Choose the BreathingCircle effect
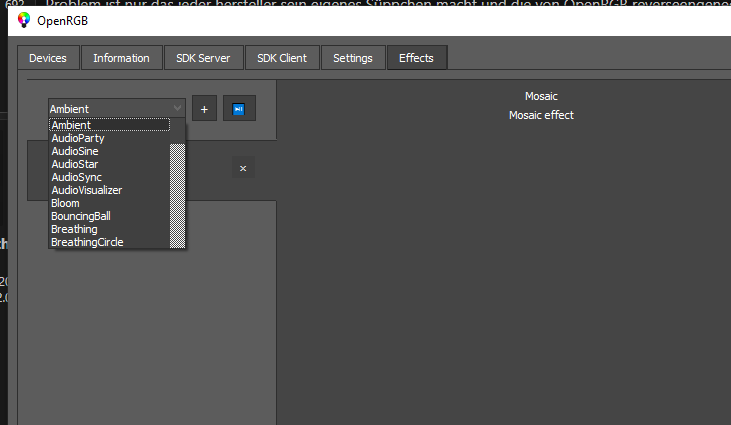The width and height of the screenshot is (731, 425). pyautogui.click(x=110, y=242)
